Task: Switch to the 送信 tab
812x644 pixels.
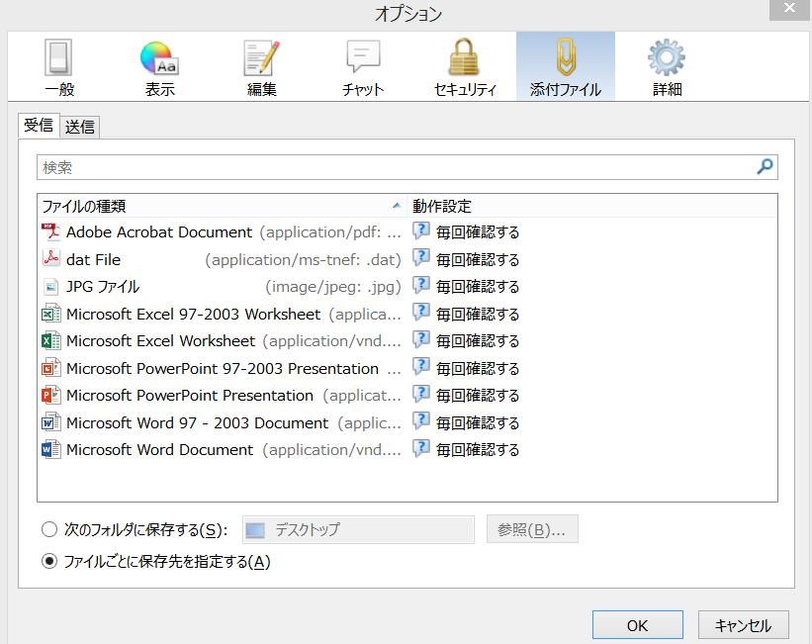Action: [80, 127]
